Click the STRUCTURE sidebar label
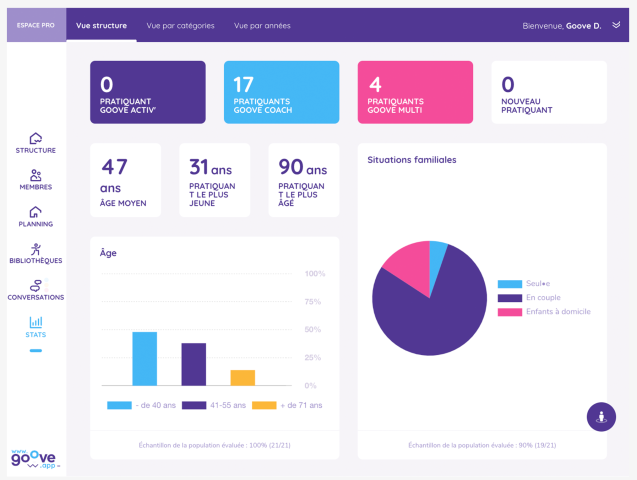637x480 pixels. click(36, 150)
